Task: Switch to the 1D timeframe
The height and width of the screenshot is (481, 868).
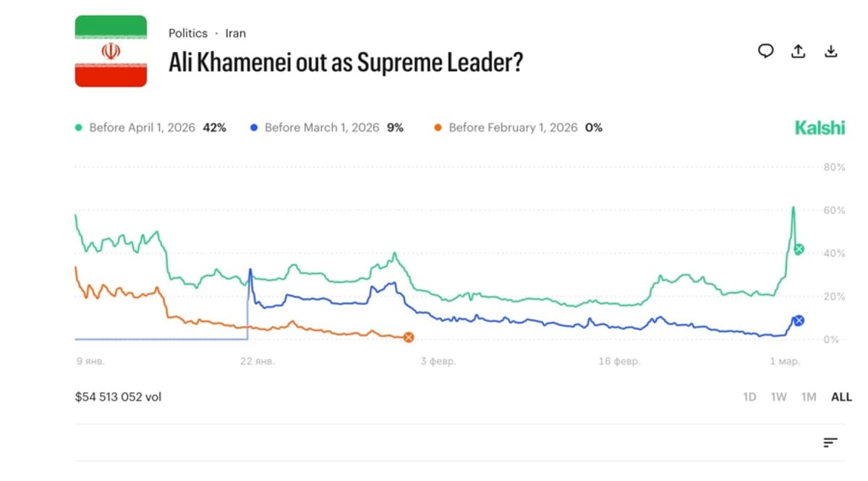Action: pyautogui.click(x=750, y=396)
